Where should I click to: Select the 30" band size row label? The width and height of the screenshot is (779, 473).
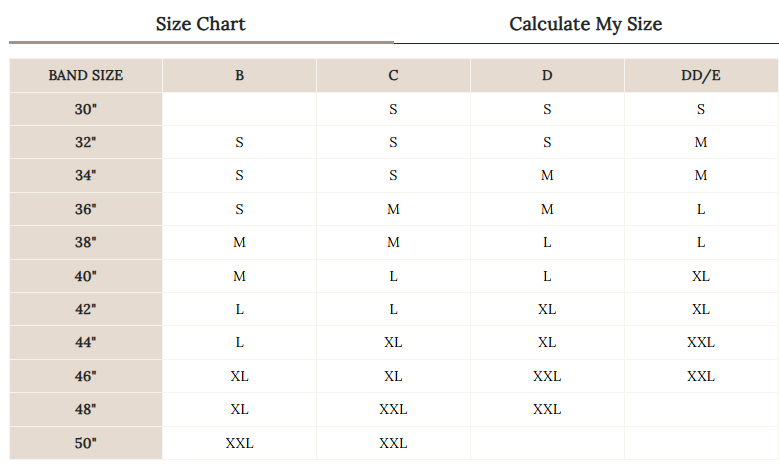click(86, 109)
